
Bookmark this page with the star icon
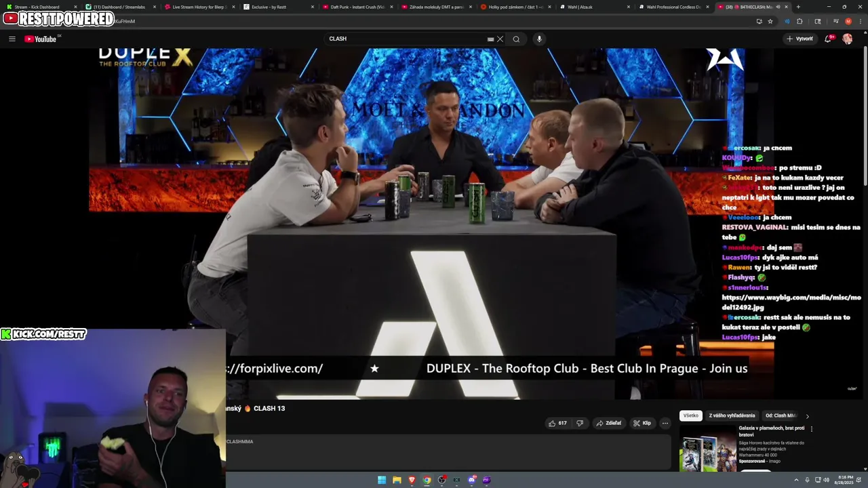770,21
